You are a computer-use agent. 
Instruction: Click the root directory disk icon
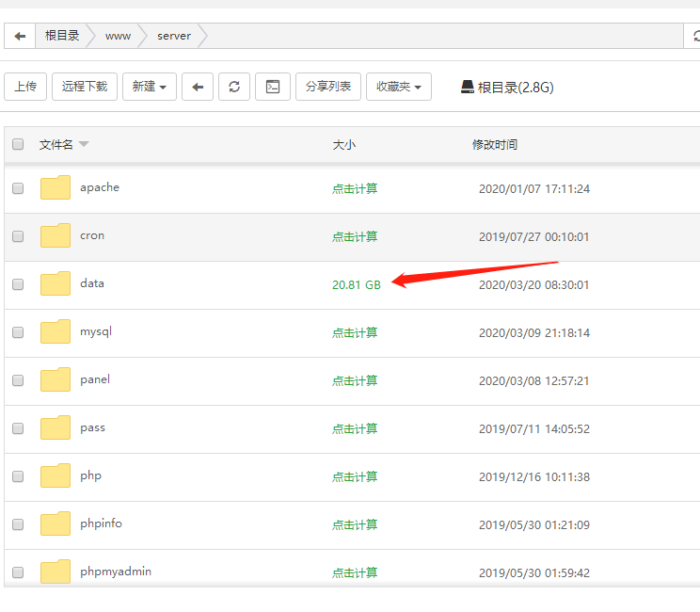(467, 87)
